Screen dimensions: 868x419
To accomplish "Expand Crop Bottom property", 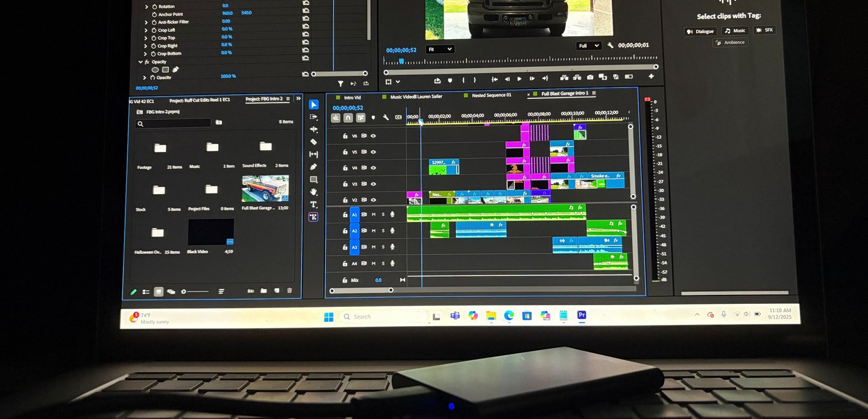I will point(146,54).
